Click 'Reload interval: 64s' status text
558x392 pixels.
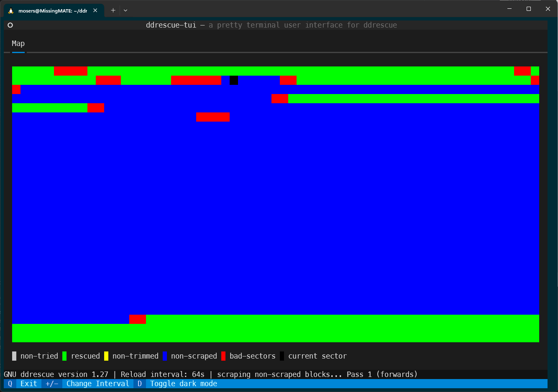[x=163, y=374]
